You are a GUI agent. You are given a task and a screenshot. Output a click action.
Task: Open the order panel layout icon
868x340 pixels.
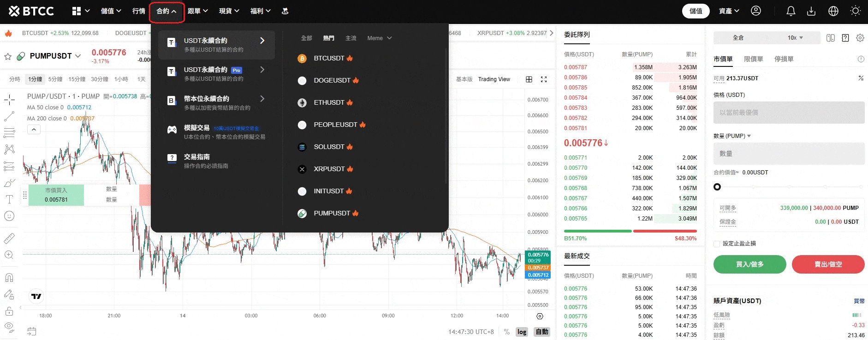[x=831, y=38]
